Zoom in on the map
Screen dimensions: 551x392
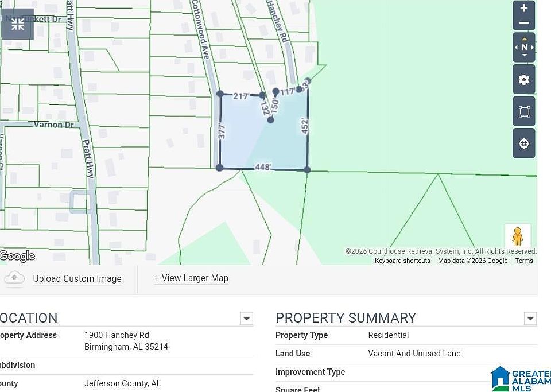coord(523,8)
